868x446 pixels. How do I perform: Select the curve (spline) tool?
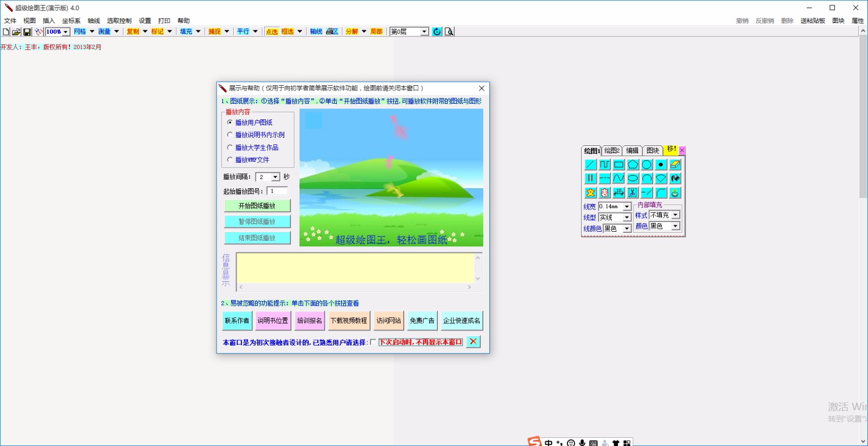618,179
